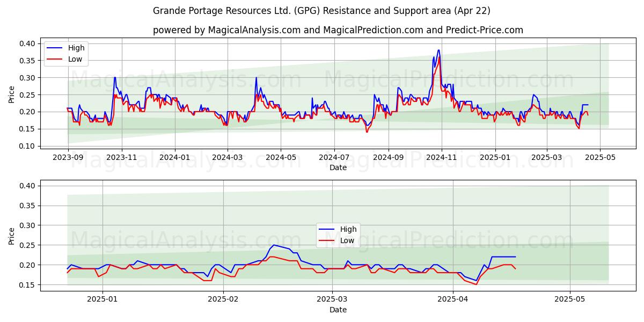Click the 2024-01 tick label on top chart
The width and height of the screenshot is (644, 322).
(x=175, y=158)
